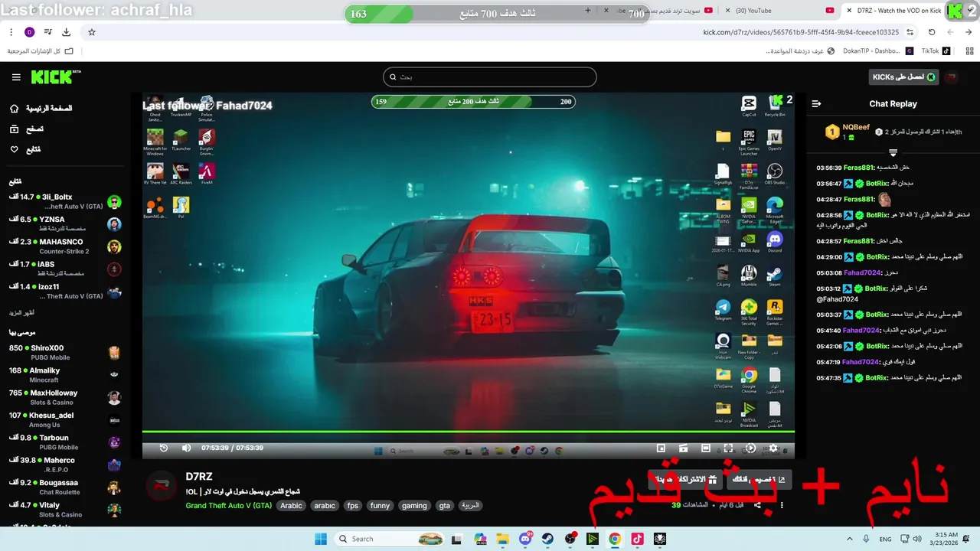The image size is (980, 551).
Task: Click the KICK logo in header
Action: tap(56, 77)
